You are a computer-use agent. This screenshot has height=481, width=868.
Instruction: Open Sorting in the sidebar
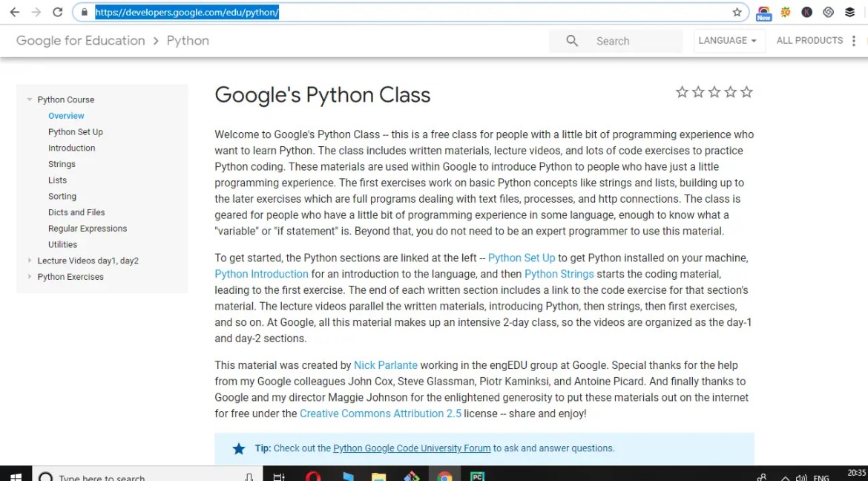pos(62,196)
